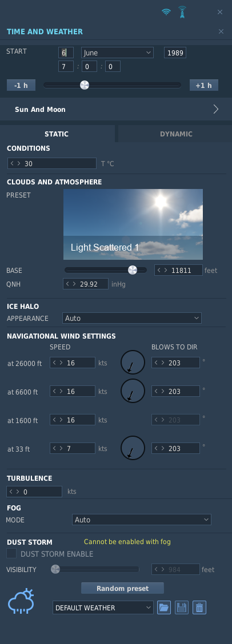Click the temperature value field showing 30
The width and height of the screenshot is (232, 644).
click(x=52, y=163)
